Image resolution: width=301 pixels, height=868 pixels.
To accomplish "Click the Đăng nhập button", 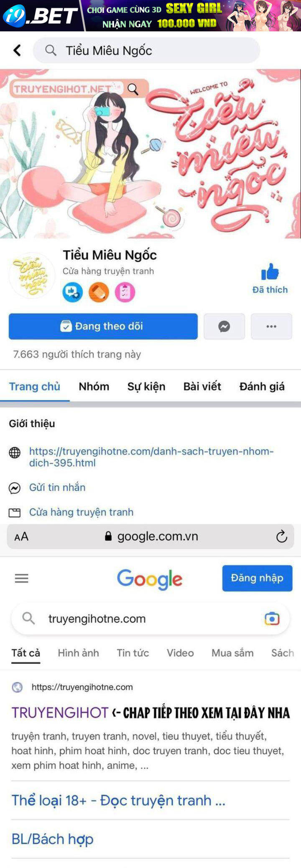I will [x=257, y=578].
